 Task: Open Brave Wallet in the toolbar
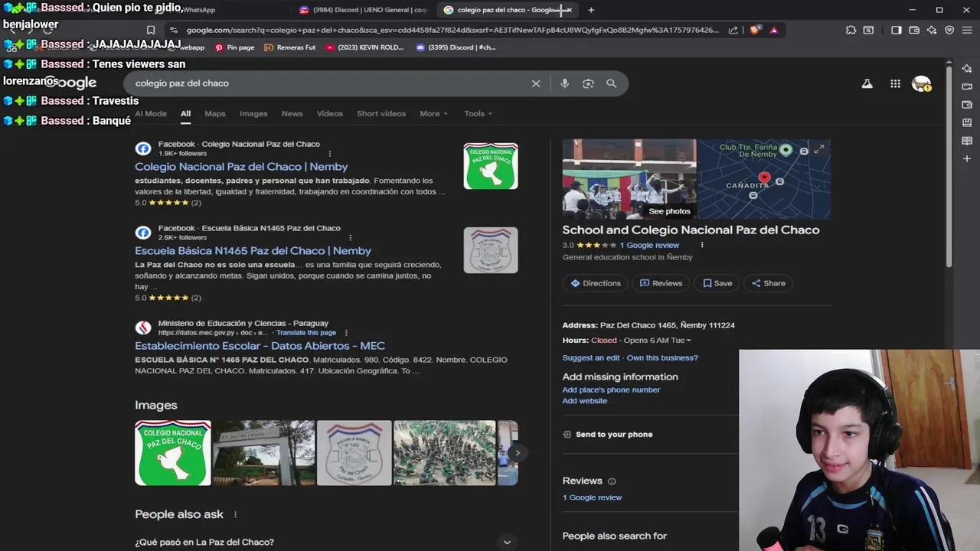pos(914,30)
